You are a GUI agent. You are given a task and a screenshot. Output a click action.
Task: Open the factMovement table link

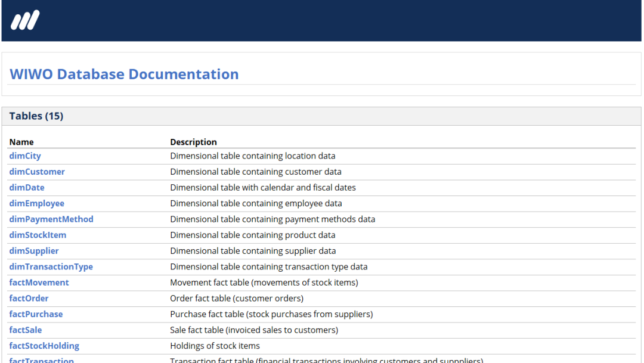click(39, 283)
